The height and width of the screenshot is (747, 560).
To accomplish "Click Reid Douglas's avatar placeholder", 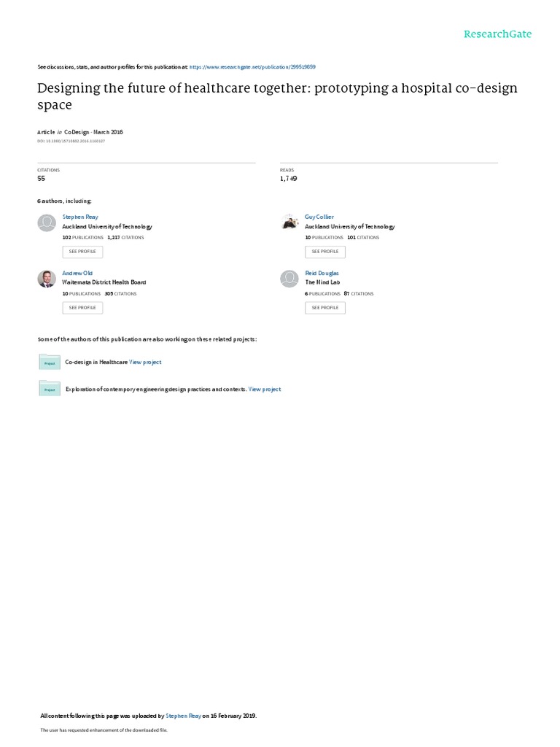I will pyautogui.click(x=289, y=279).
